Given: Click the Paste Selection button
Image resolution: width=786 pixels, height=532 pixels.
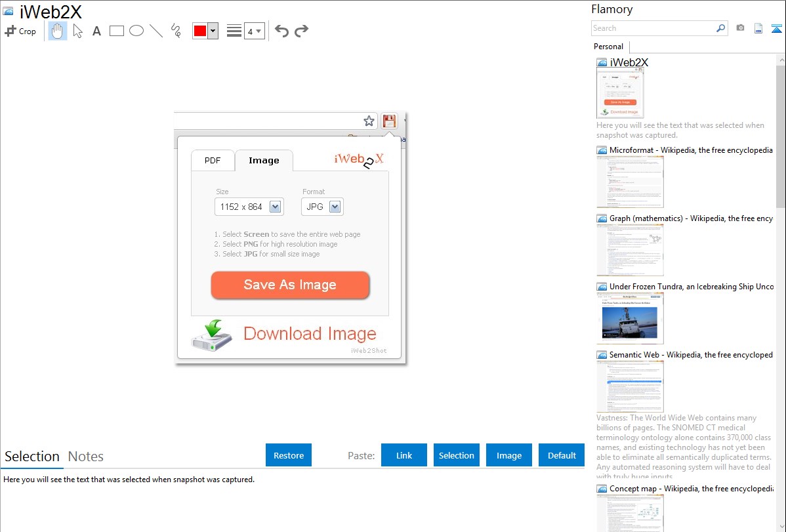Looking at the screenshot, I should (457, 455).
